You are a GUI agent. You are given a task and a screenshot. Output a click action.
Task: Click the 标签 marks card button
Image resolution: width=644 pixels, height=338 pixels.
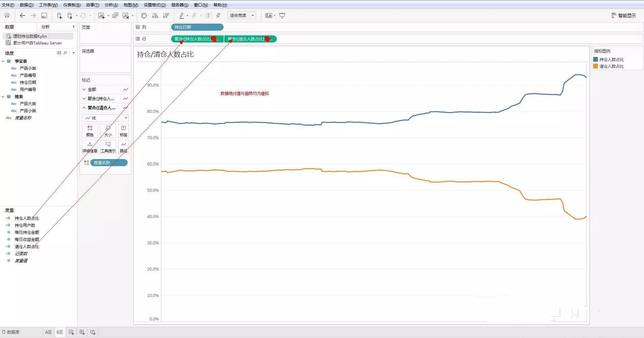coord(124,131)
